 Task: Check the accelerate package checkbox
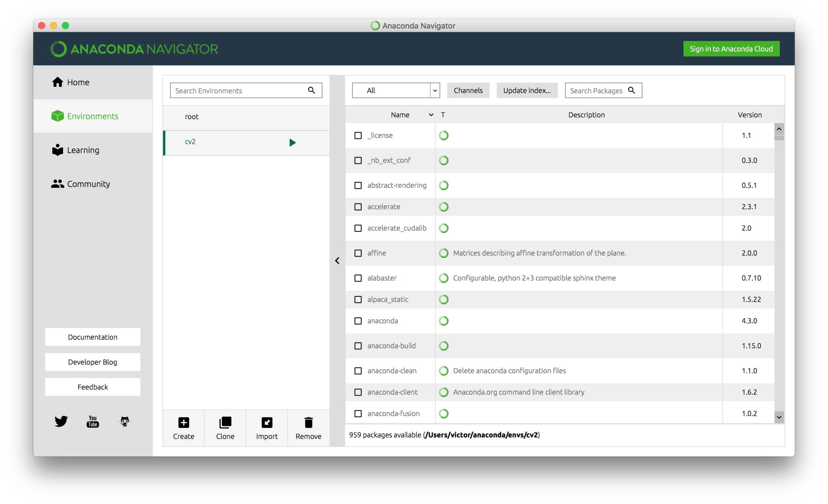coord(358,207)
